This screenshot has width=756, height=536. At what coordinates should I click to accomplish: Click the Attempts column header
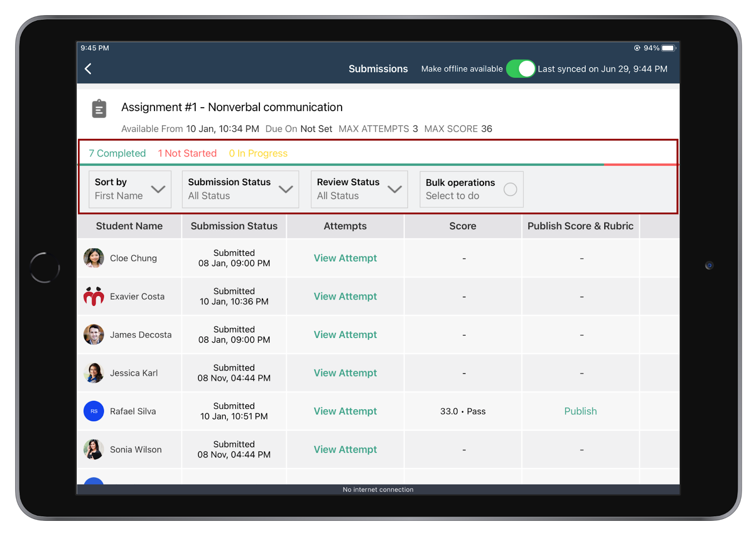click(x=345, y=226)
